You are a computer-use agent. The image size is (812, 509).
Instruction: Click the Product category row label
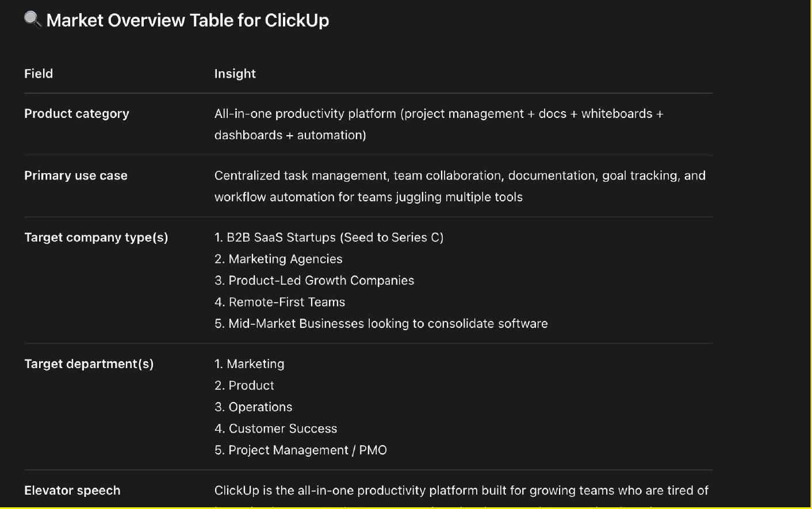pyautogui.click(x=76, y=114)
